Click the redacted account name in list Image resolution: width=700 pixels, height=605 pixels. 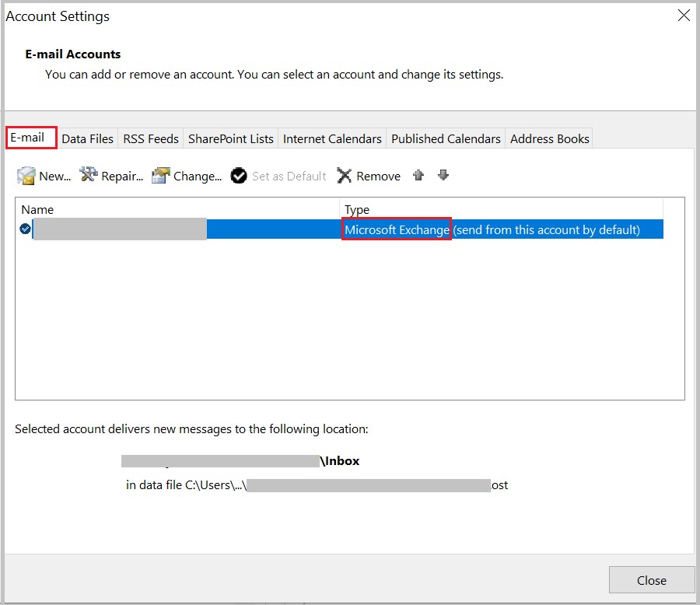(120, 229)
